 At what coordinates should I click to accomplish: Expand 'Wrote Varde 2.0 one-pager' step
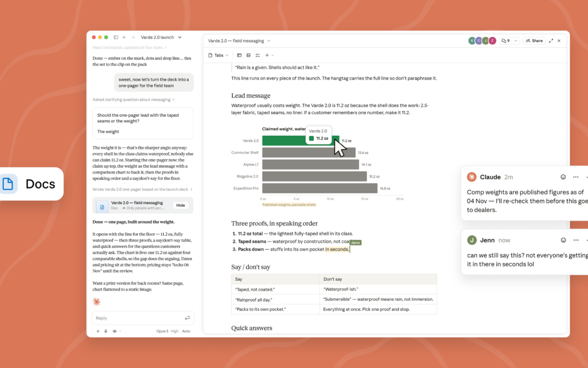point(142,189)
